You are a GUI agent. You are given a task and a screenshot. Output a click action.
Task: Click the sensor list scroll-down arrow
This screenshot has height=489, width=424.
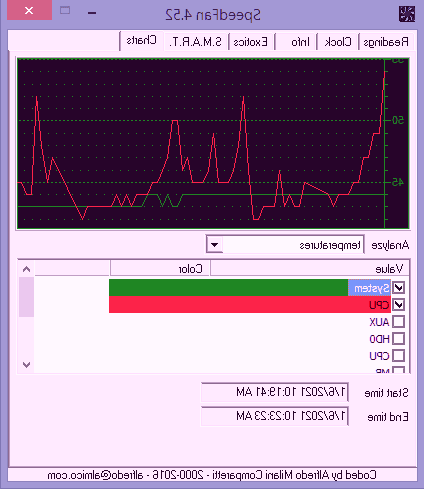(x=26, y=365)
